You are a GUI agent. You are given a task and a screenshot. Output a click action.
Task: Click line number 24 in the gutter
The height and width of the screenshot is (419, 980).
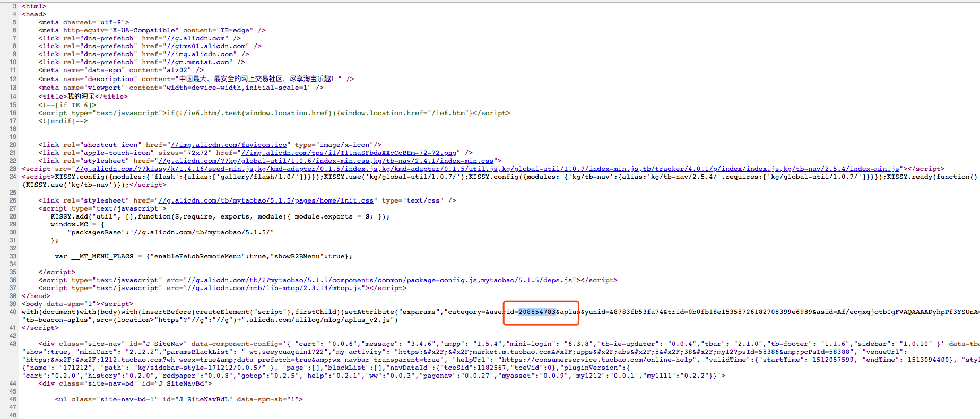click(x=13, y=177)
